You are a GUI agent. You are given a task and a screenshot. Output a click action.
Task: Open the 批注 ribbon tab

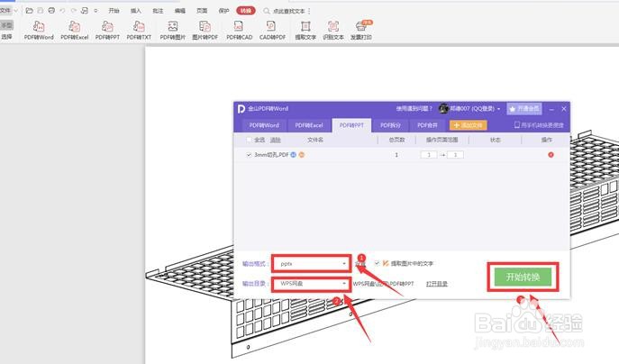click(158, 11)
